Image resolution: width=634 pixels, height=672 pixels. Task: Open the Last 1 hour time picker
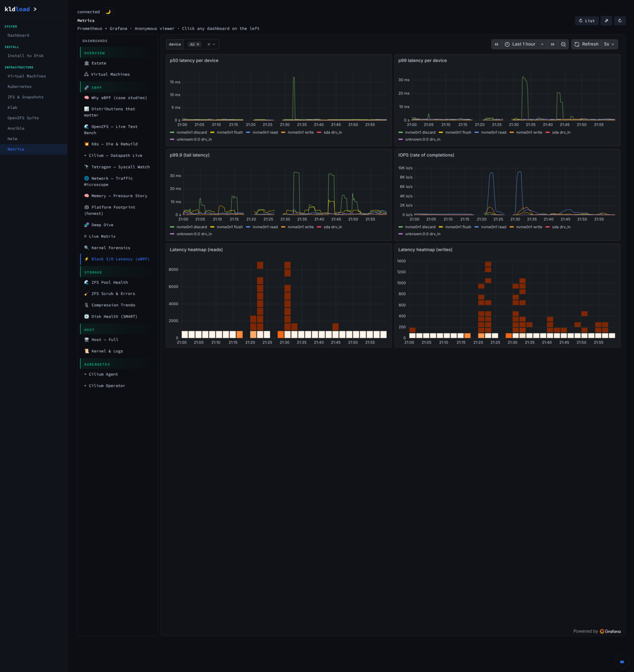524,44
